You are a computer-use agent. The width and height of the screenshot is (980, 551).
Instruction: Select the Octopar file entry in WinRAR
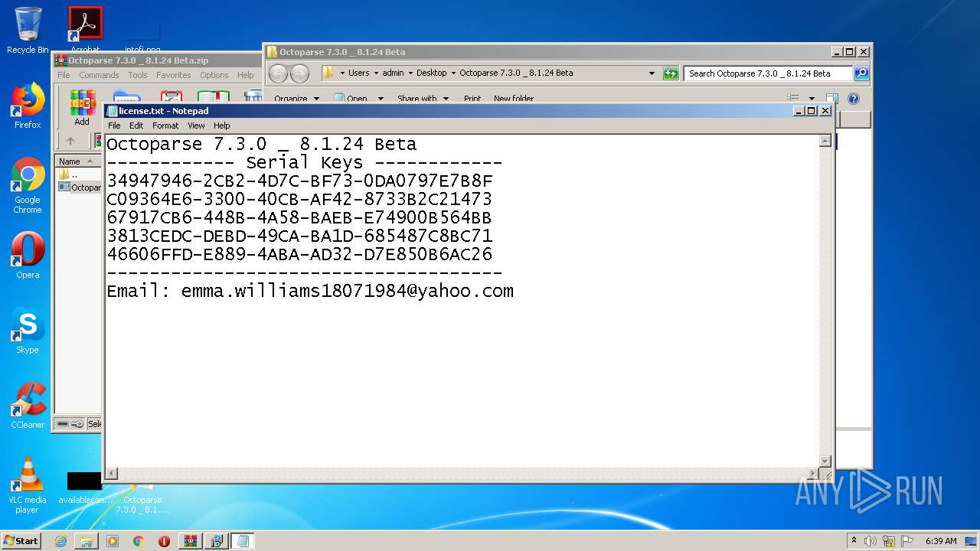coord(80,187)
